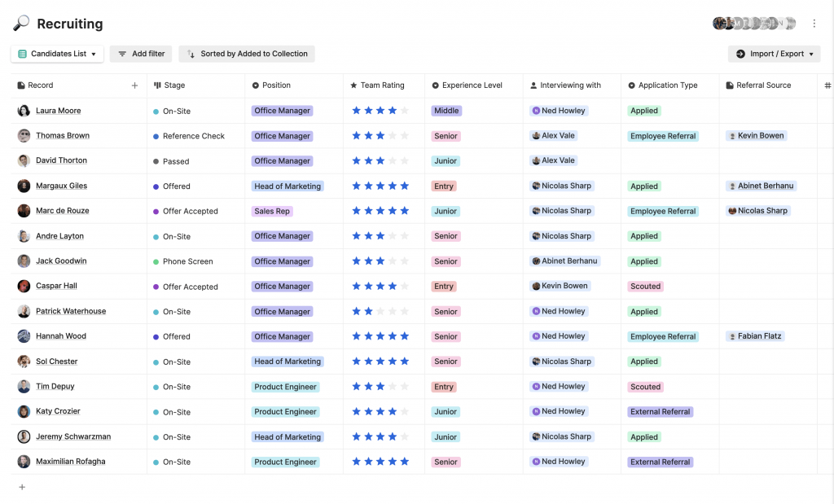Screen dimensions: 834x504
Task: Click the plus icon in Record header
Action: 134,85
